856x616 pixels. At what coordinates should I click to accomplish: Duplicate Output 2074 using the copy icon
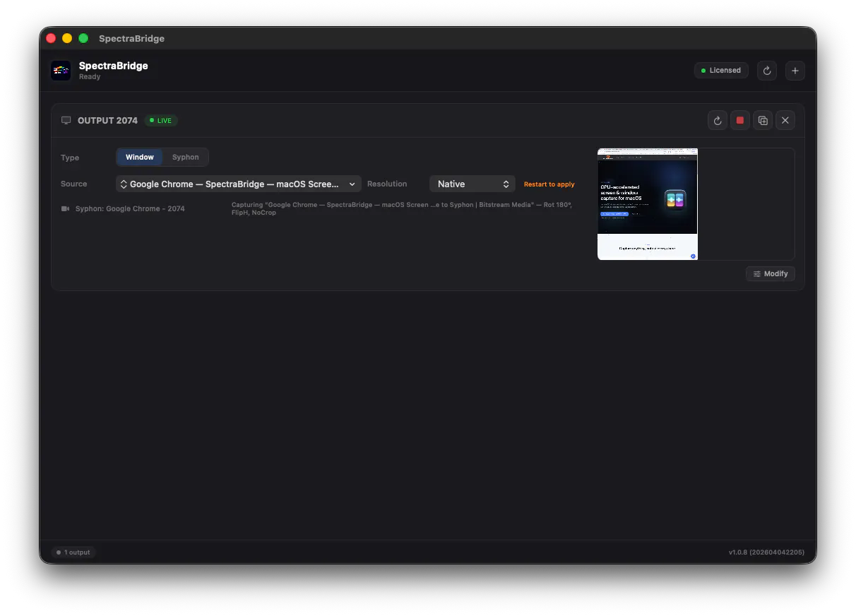(x=763, y=121)
